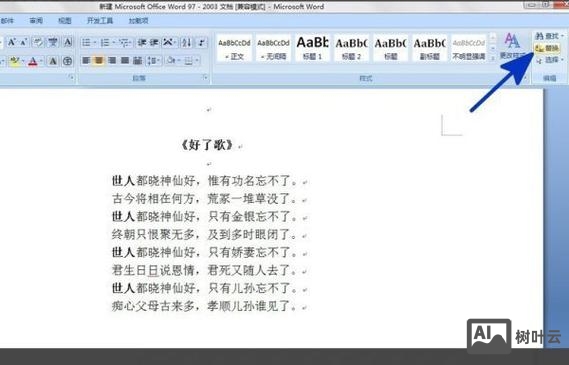
Task: Click the 替换 (Replace) button
Action: point(547,48)
